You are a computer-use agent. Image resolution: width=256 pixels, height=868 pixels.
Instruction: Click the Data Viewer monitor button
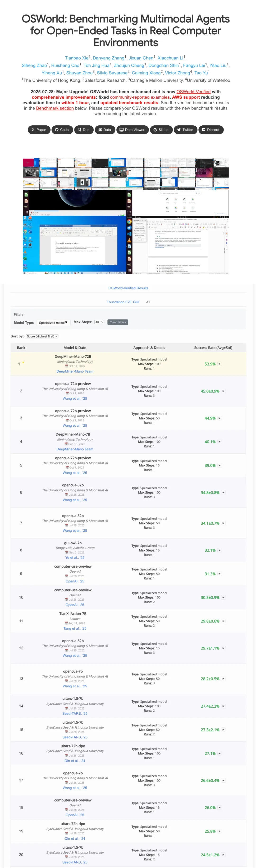pos(132,130)
